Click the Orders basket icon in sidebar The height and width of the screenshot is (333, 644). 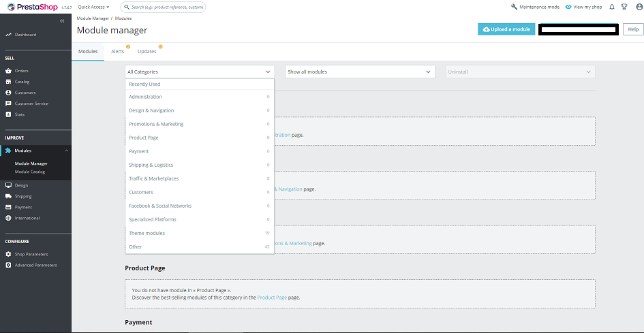(x=8, y=71)
